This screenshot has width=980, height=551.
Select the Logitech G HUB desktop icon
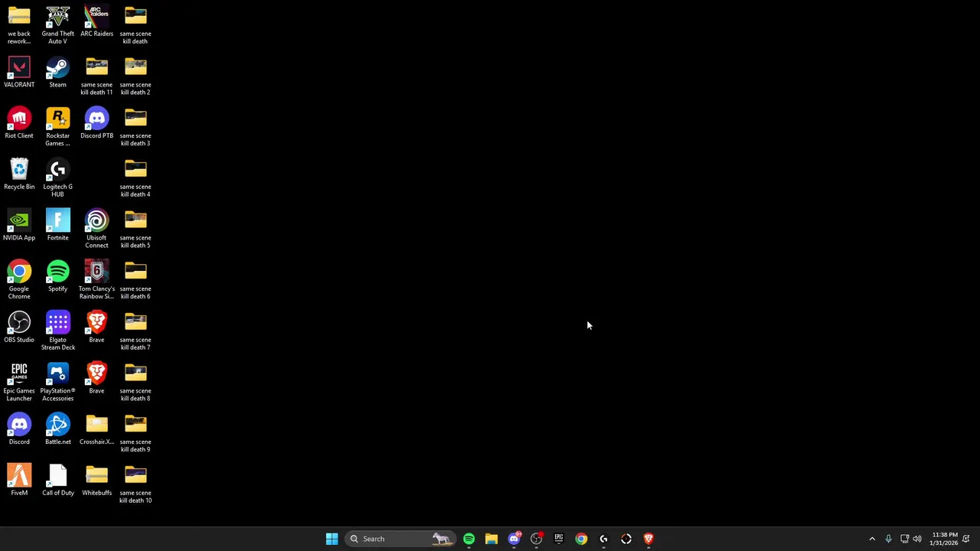pyautogui.click(x=57, y=178)
